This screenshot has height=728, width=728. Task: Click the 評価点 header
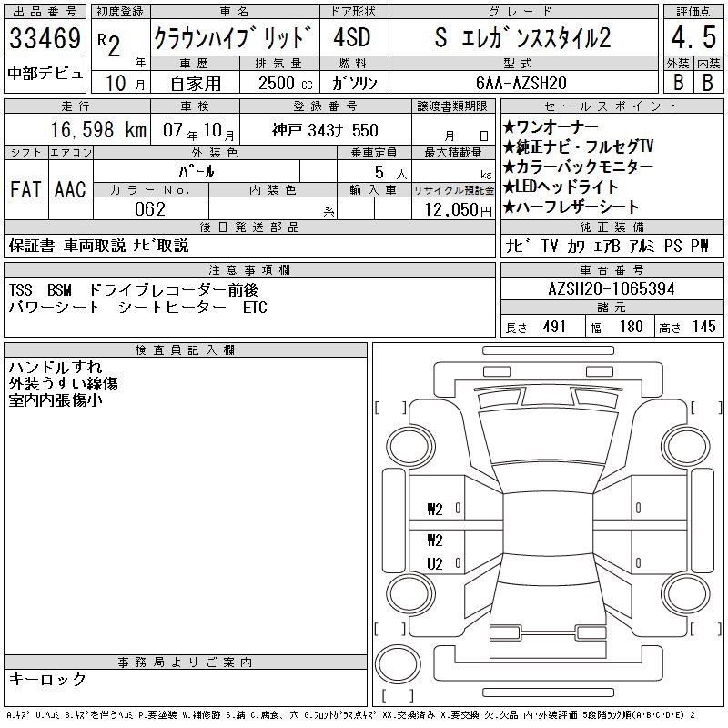pyautogui.click(x=693, y=12)
